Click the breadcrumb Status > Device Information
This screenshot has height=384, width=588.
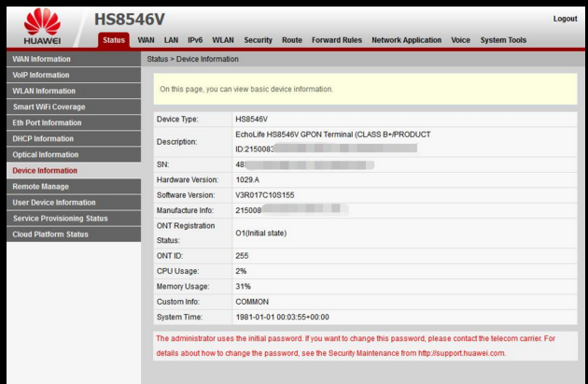click(192, 59)
